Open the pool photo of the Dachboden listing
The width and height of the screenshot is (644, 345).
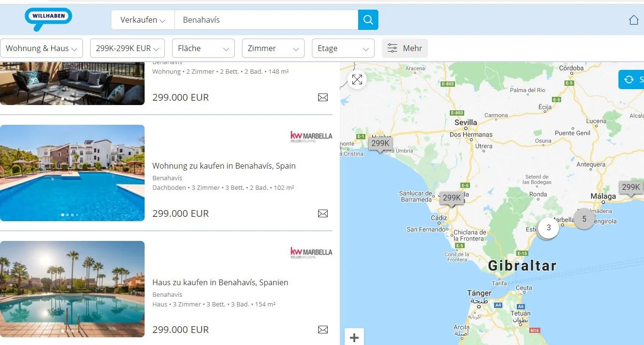click(72, 173)
